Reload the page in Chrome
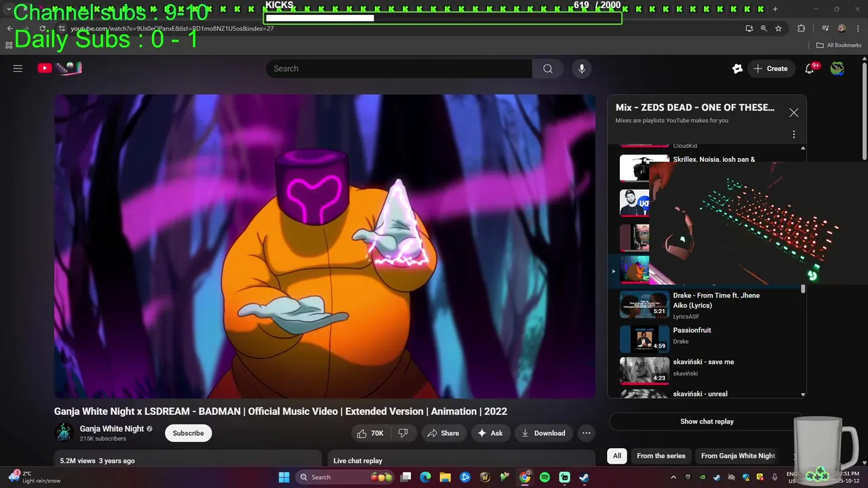 [43, 28]
